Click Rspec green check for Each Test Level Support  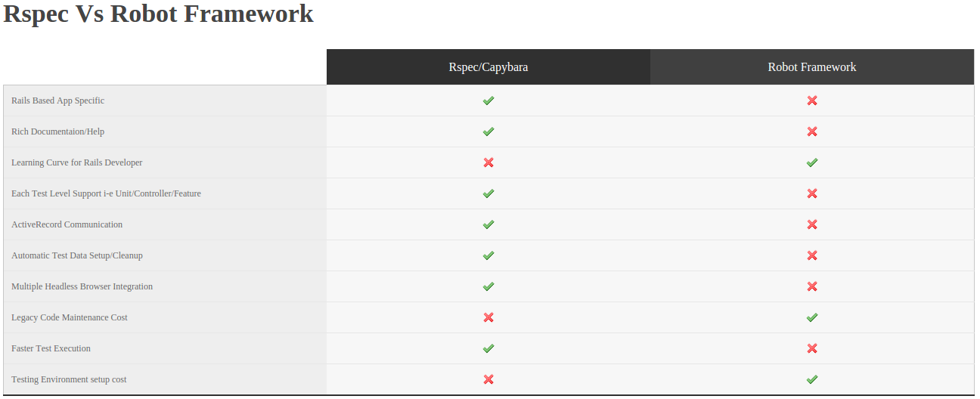(x=488, y=193)
